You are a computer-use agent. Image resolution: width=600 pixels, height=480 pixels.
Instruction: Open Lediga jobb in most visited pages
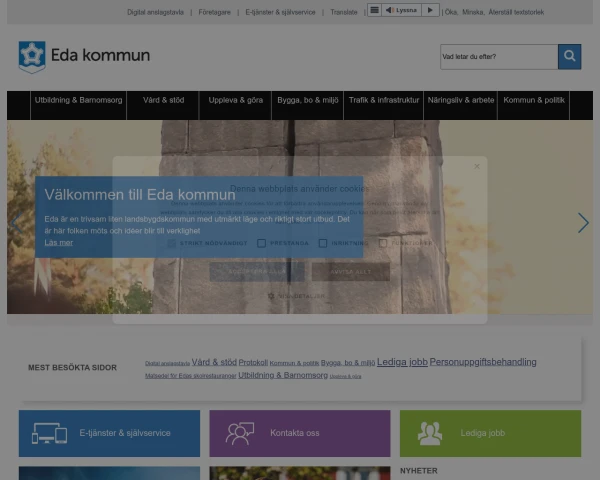[x=402, y=362]
